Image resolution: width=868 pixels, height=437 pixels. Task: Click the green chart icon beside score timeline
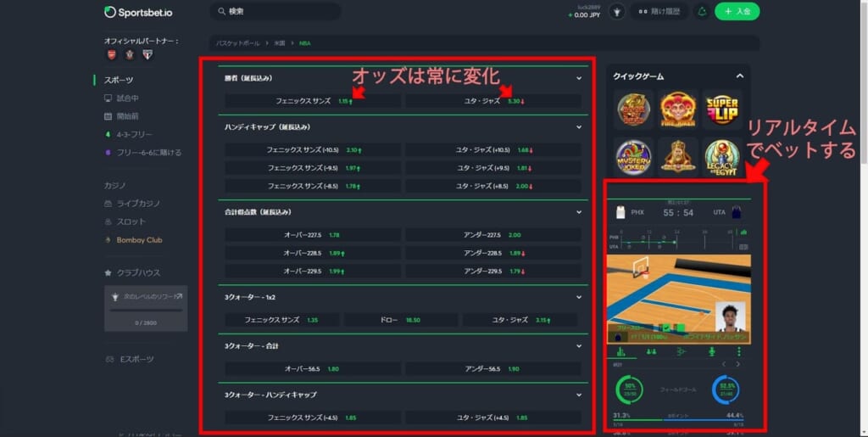[x=743, y=232]
